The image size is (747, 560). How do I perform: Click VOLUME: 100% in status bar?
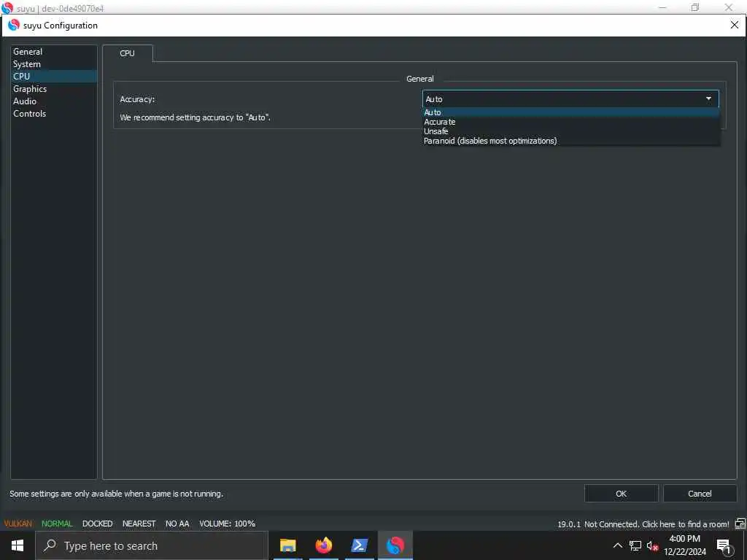(x=228, y=524)
